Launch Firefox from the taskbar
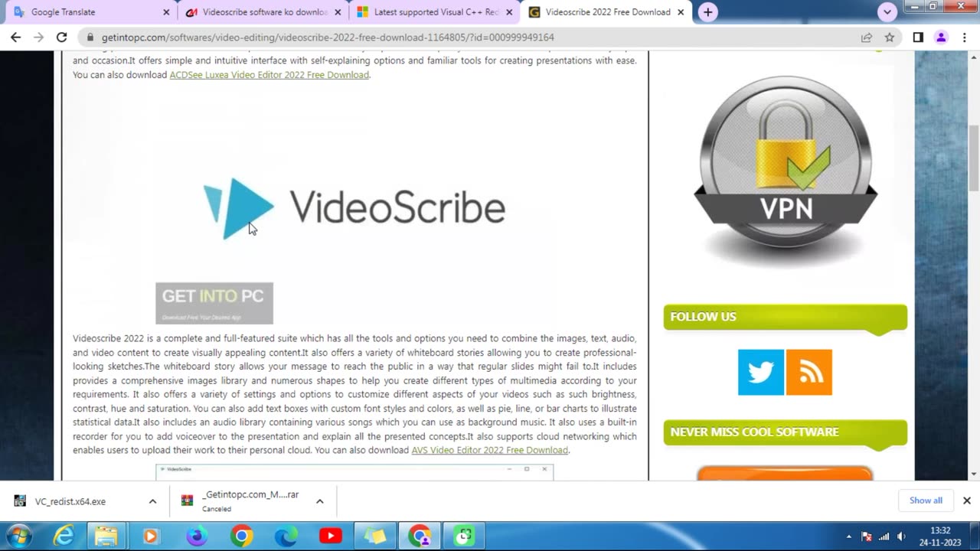This screenshot has width=980, height=551. pyautogui.click(x=196, y=536)
